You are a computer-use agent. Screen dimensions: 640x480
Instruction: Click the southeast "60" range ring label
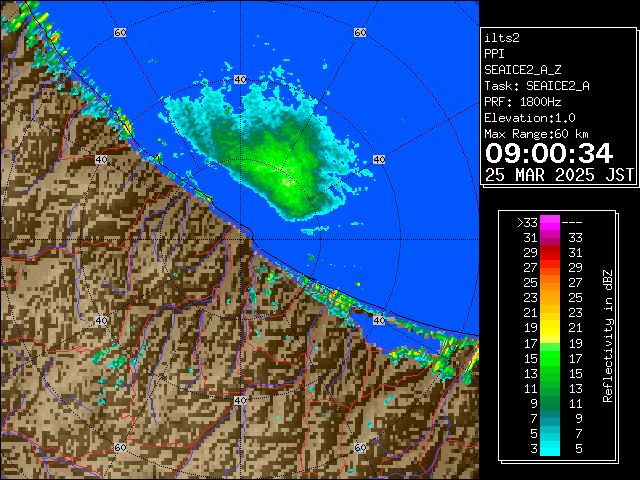[x=360, y=447]
